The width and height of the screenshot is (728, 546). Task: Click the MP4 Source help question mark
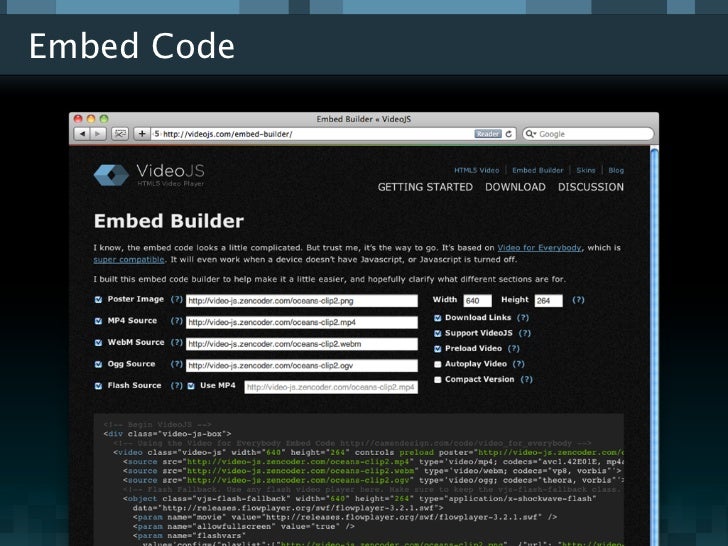(x=176, y=321)
